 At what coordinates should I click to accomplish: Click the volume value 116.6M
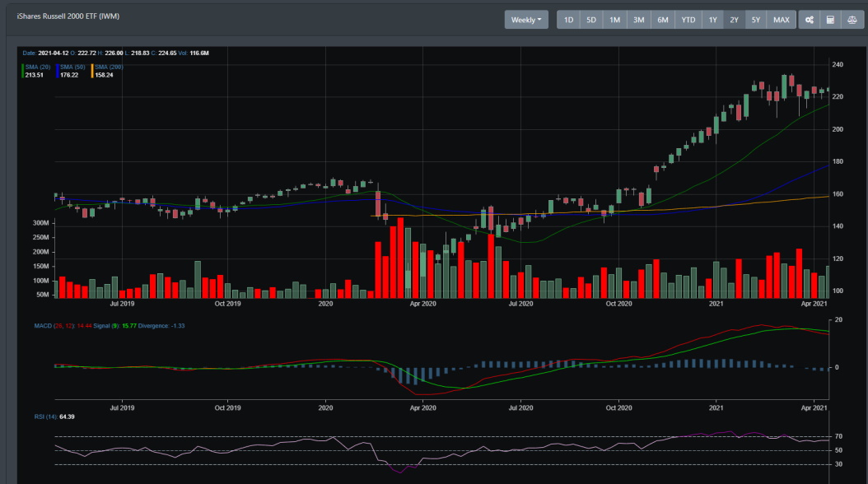[x=199, y=54]
